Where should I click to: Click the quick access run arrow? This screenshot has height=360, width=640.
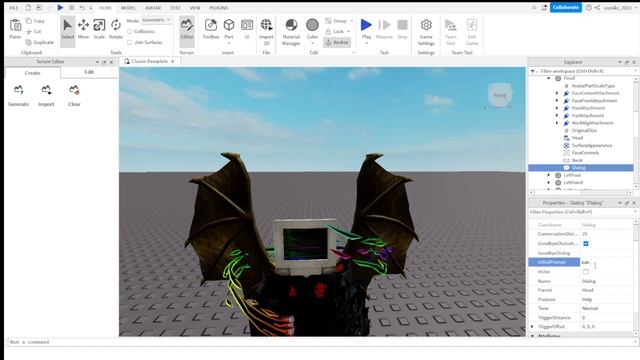(x=60, y=8)
